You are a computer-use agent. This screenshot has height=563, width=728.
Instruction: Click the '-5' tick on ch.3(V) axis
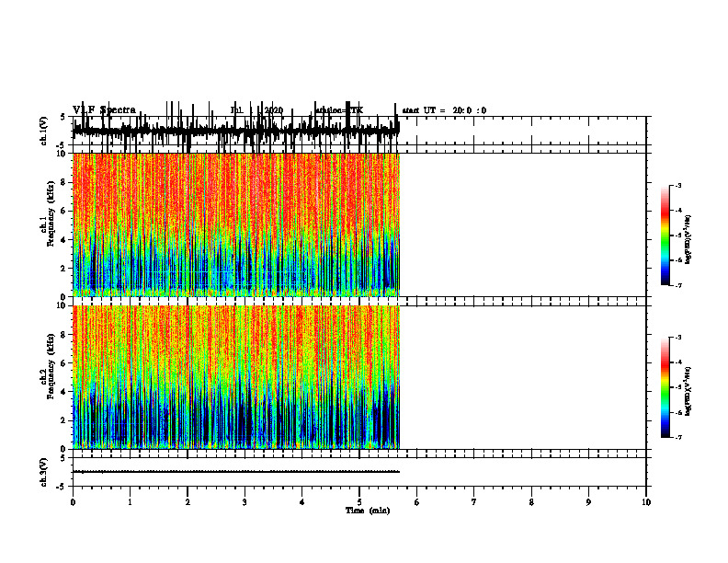[x=62, y=487]
